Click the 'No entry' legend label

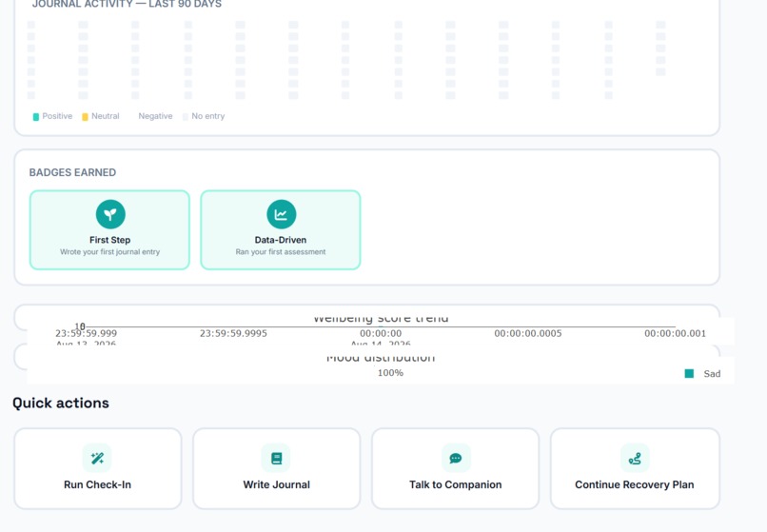pyautogui.click(x=207, y=116)
